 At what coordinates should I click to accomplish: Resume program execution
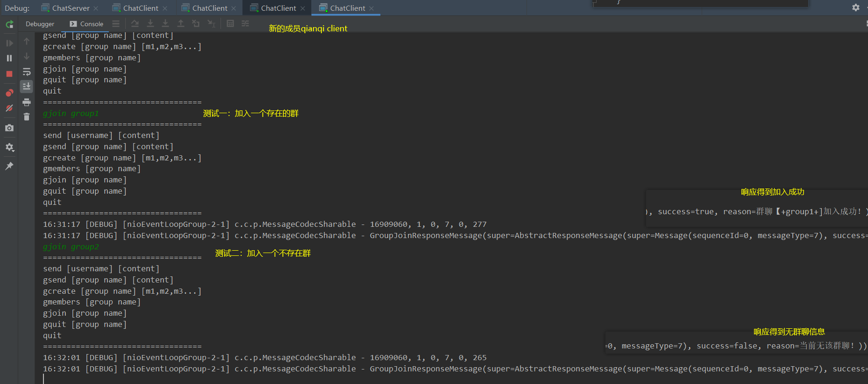(9, 43)
